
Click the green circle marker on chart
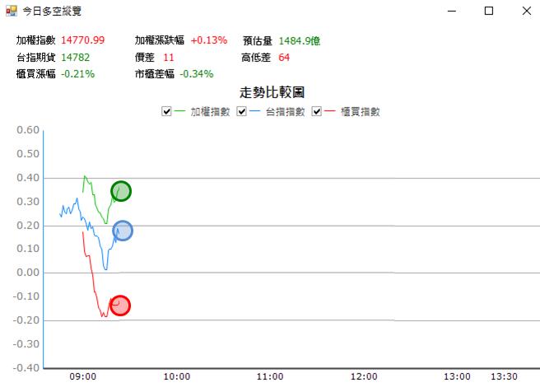pyautogui.click(x=121, y=191)
